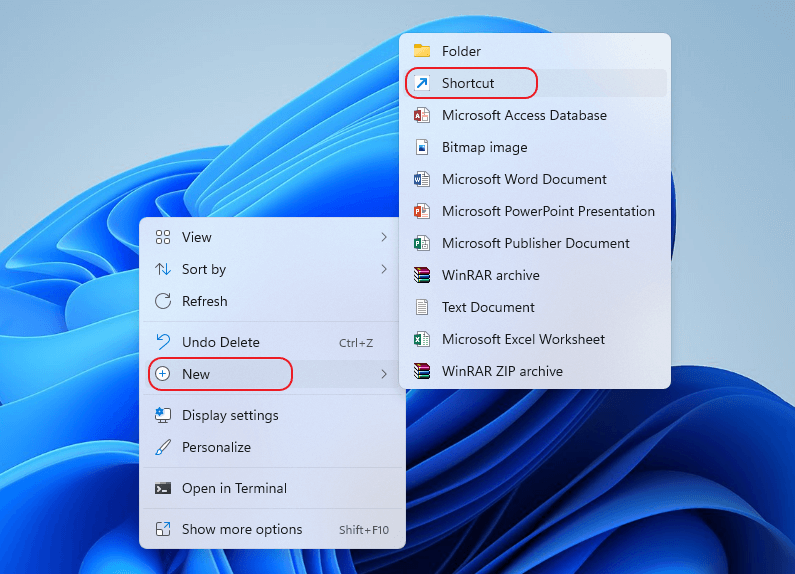This screenshot has width=795, height=574.
Task: Select Show more options
Action: pos(272,529)
